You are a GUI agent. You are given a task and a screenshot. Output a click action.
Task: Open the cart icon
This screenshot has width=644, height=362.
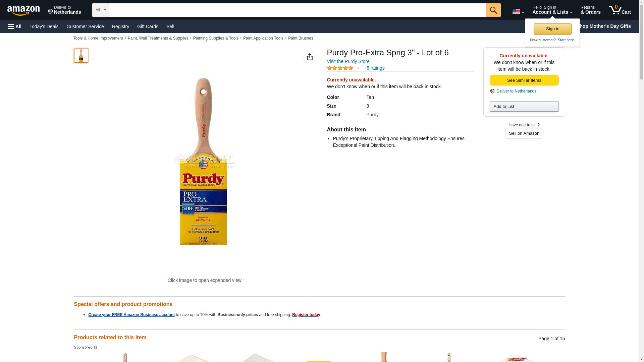pos(620,10)
